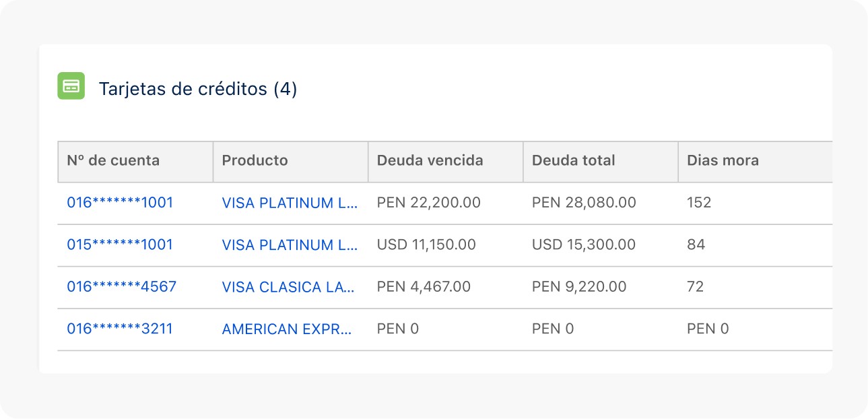Click the green credit card icon
This screenshot has height=419, width=868.
71,86
